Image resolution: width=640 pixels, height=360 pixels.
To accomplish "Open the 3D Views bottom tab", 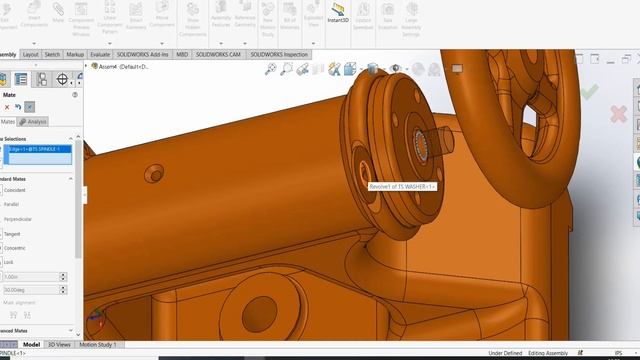I will tap(59, 344).
